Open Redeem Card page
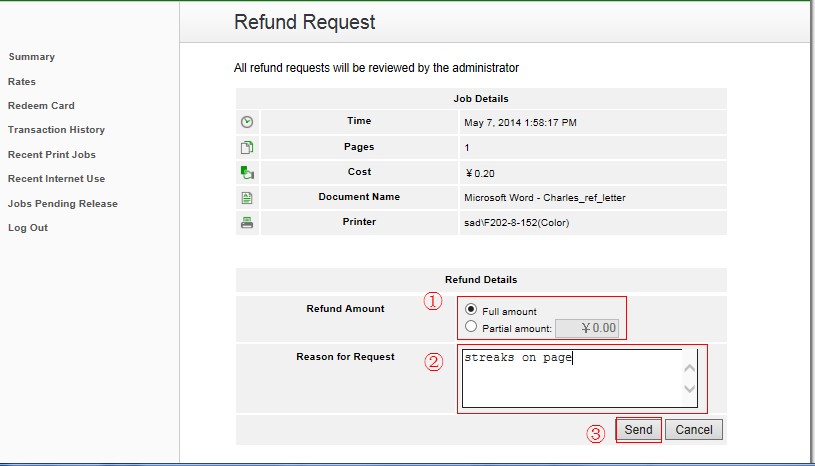Viewport: 815px width, 466px height. point(41,106)
